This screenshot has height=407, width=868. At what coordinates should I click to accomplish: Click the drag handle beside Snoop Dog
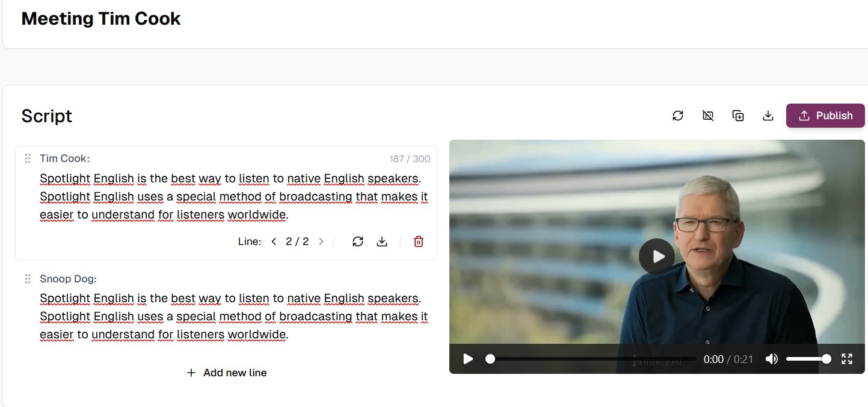point(27,279)
